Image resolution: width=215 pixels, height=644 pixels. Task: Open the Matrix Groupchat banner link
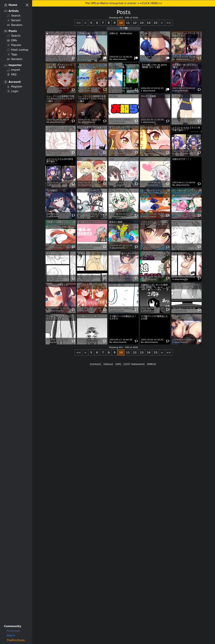click(x=123, y=3)
